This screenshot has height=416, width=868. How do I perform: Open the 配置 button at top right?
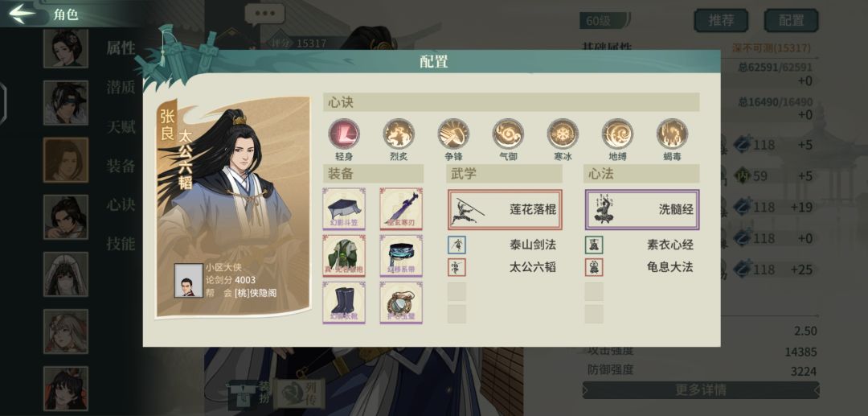pos(791,20)
